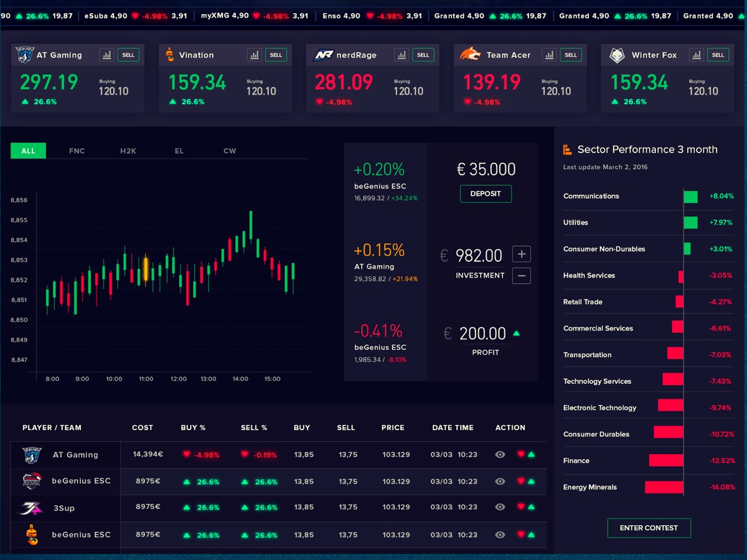Click the Communications green performance bar
Image resolution: width=747 pixels, height=560 pixels.
click(x=690, y=197)
